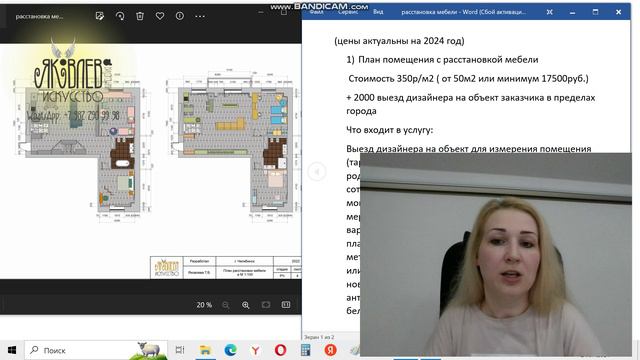This screenshot has width=640, height=360.
Task: Click the drawing title block stamp in the image
Action: pos(226,267)
